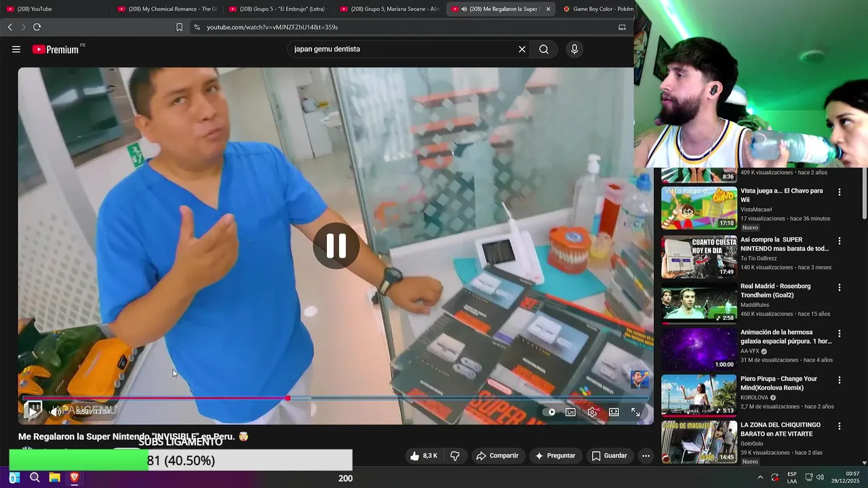Open LA ZONA DEL CHIQUITINGO thumbnail
The width and height of the screenshot is (868, 488).
click(x=698, y=442)
